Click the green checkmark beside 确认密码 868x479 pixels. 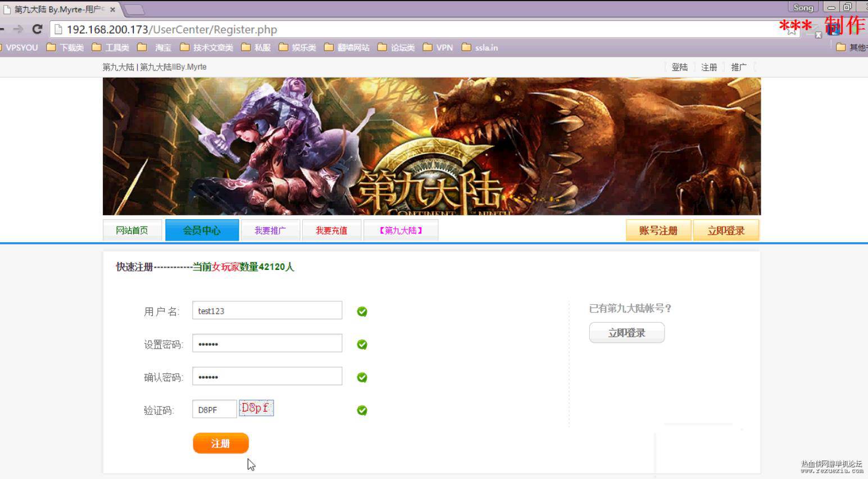click(x=362, y=377)
